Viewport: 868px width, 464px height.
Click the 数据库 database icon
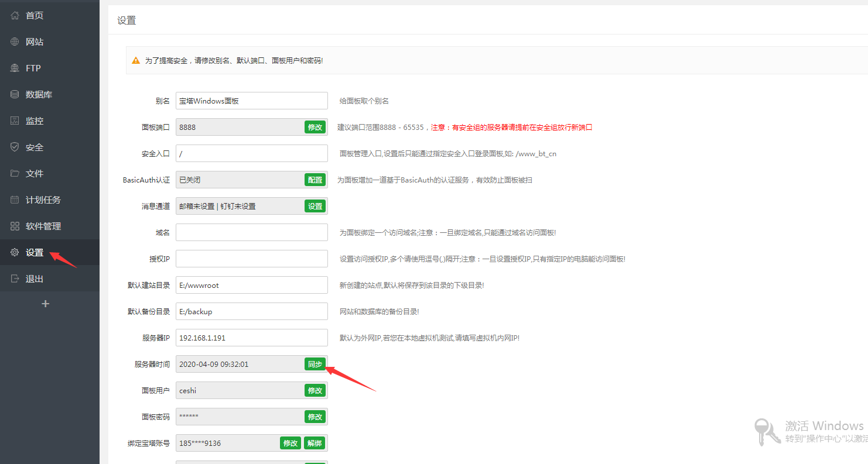(x=15, y=94)
